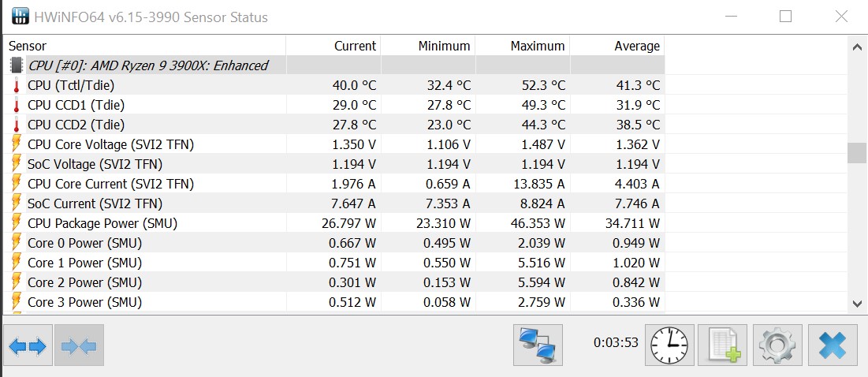Select the Core 2 Power (SMU) label
The height and width of the screenshot is (377, 868).
point(84,282)
